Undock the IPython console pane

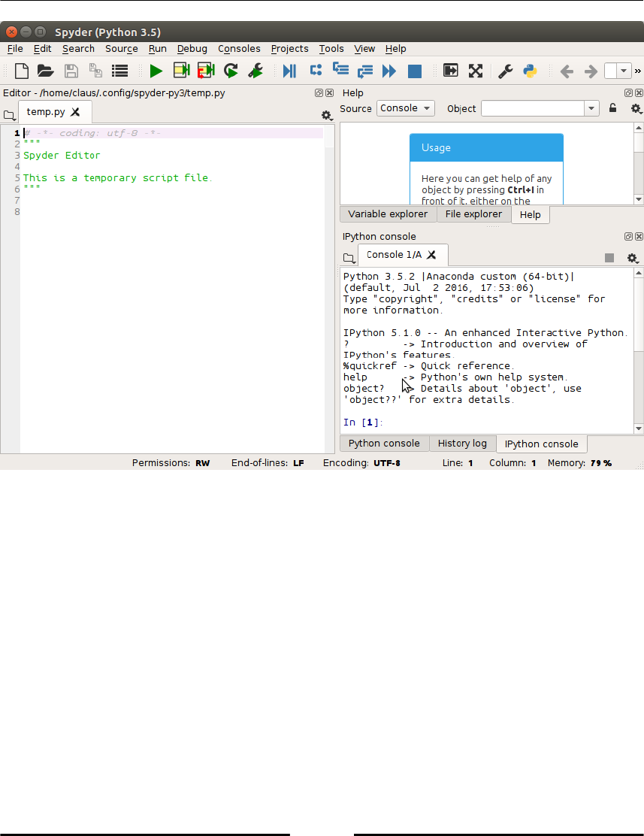[x=628, y=236]
